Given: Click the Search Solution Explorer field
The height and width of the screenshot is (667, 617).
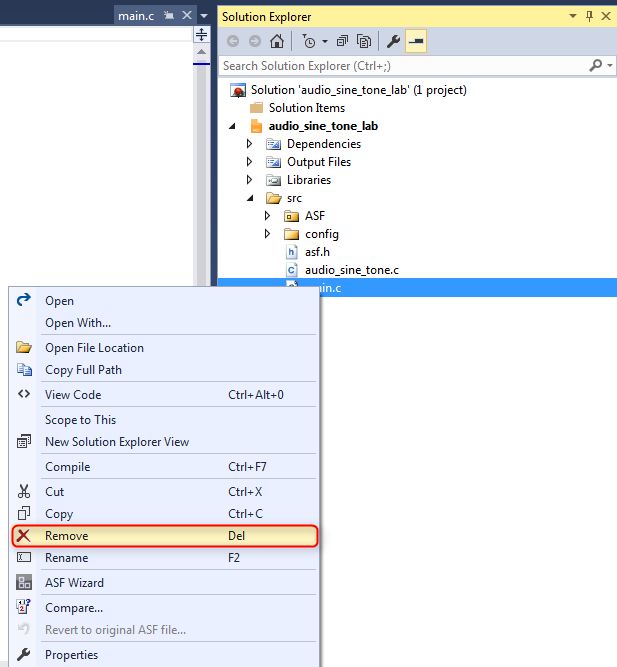Looking at the screenshot, I should [400, 66].
